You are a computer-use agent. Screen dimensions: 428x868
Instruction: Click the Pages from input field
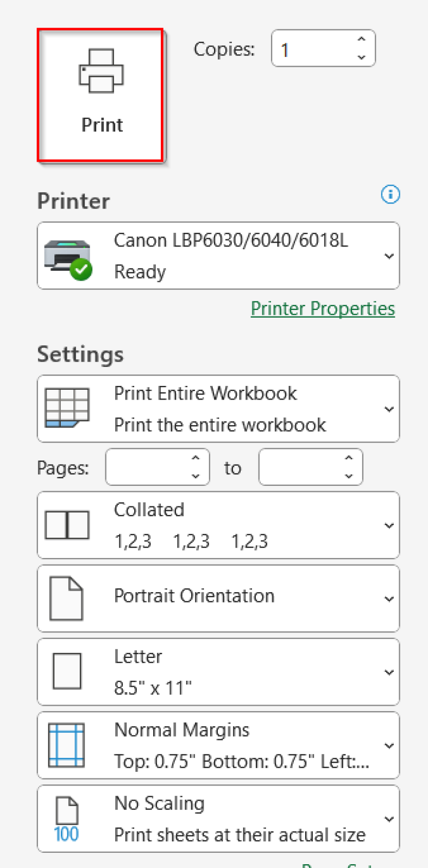pyautogui.click(x=146, y=467)
